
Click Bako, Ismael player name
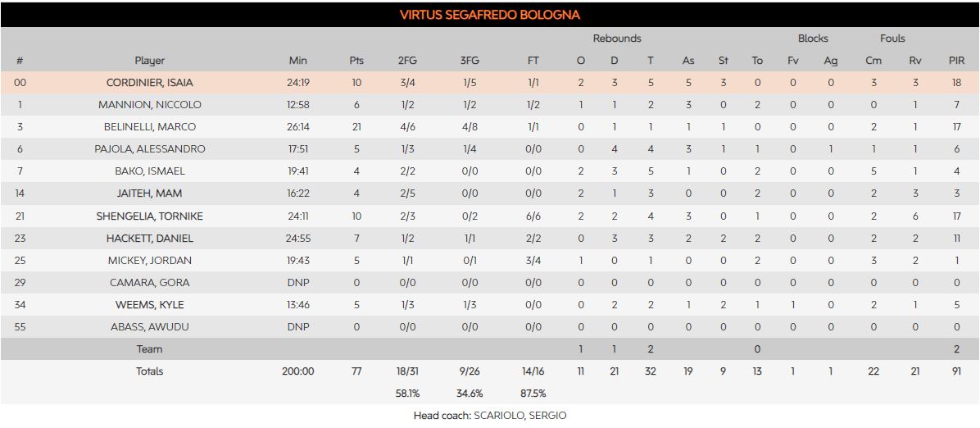point(150,171)
